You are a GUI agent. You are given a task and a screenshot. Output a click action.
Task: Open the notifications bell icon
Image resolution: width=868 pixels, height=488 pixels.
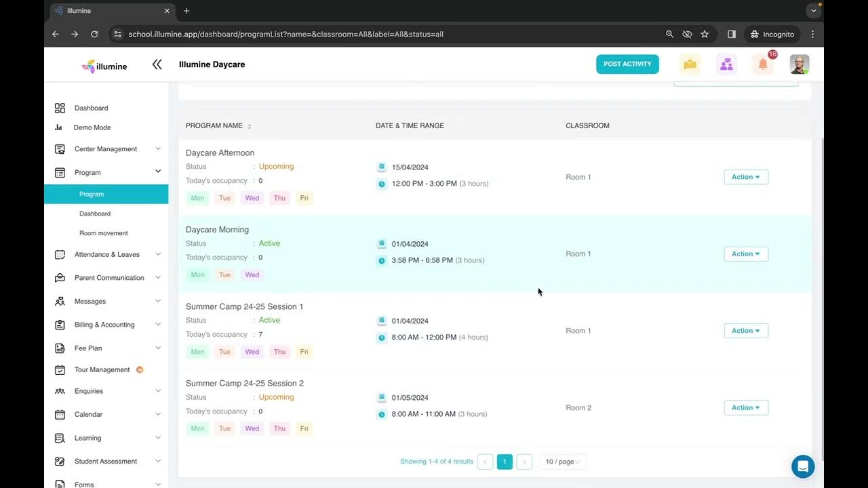coord(763,64)
